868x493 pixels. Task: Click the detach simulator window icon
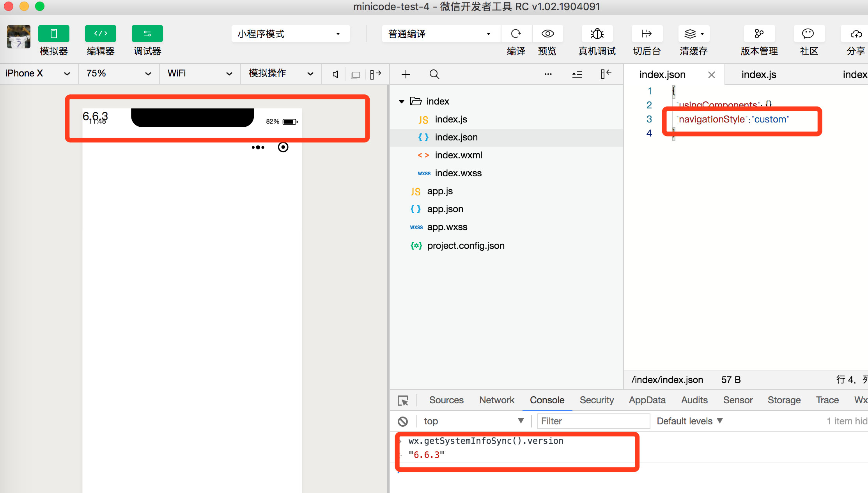pyautogui.click(x=355, y=74)
